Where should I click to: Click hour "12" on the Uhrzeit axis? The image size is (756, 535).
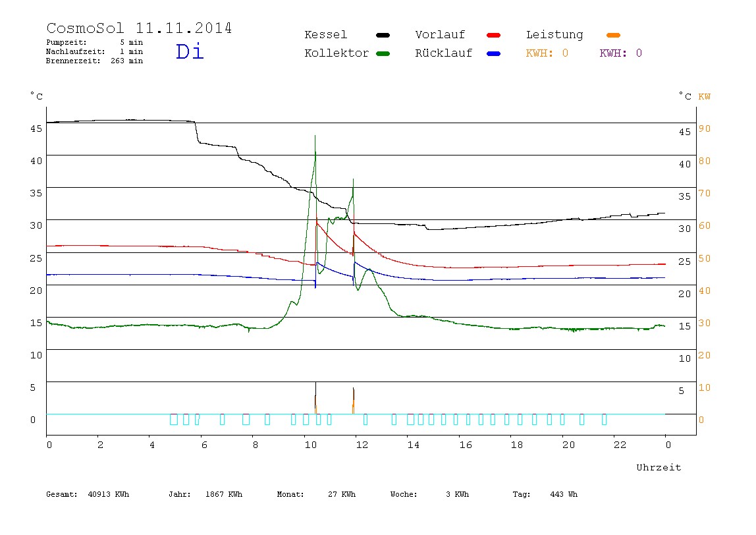click(x=362, y=445)
